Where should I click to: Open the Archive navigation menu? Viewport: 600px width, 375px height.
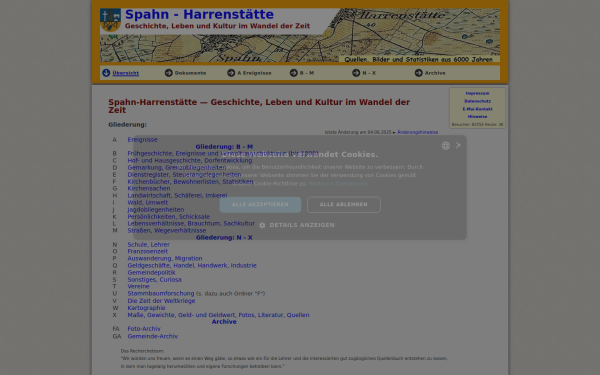tap(435, 73)
